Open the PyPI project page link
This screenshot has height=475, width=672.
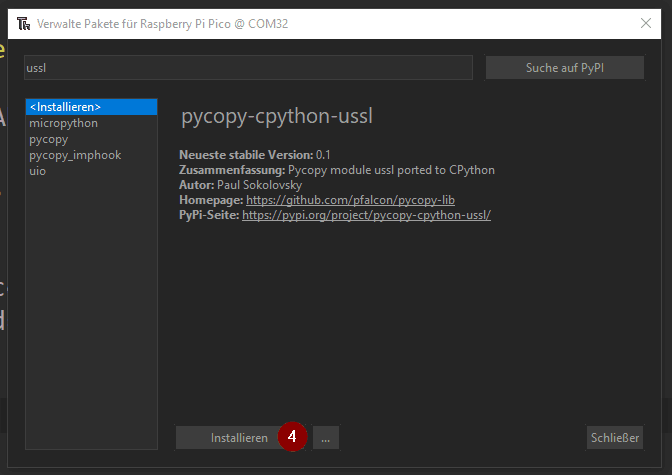366,215
